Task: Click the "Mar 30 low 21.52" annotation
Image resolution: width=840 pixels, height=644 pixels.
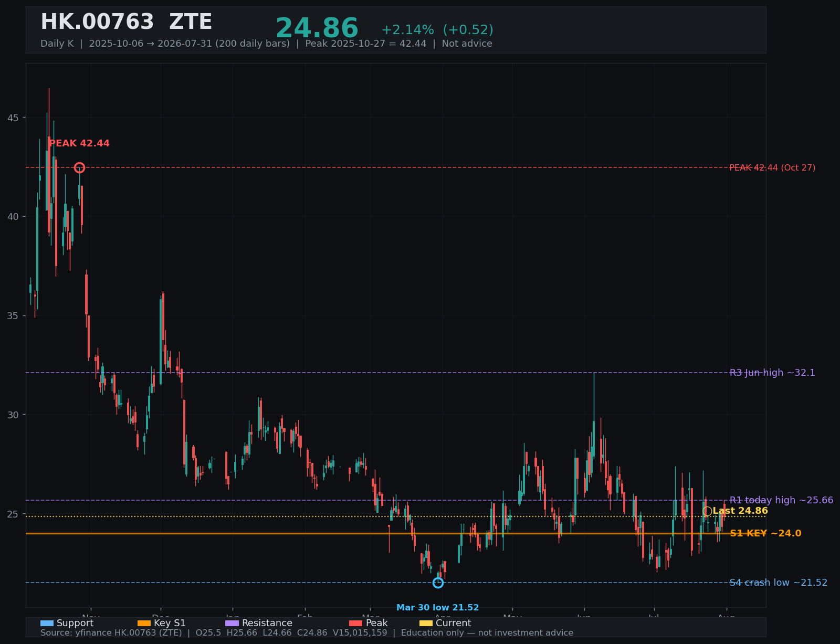Action: pyautogui.click(x=438, y=608)
